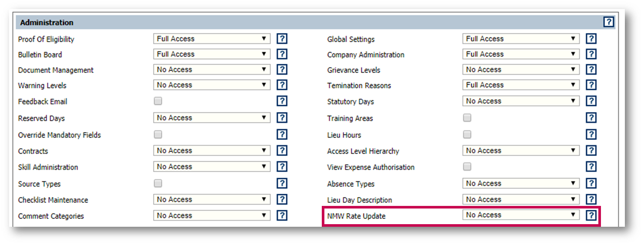The width and height of the screenshot is (644, 245).
Task: Open help for NMW Rate Update
Action: tap(591, 215)
